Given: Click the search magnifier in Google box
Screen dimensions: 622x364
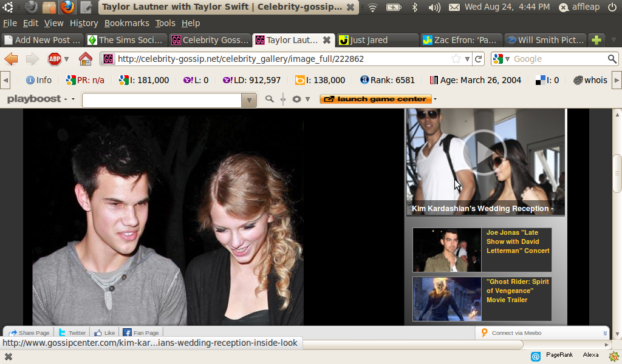Looking at the screenshot, I should click(x=612, y=59).
